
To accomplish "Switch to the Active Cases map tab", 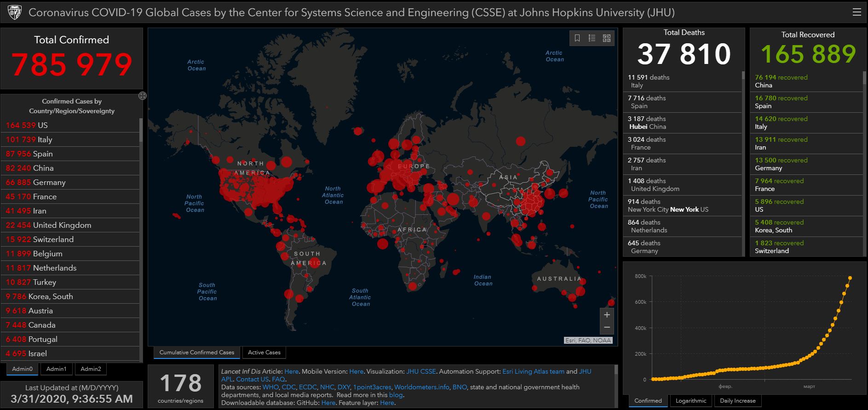I will [x=264, y=352].
